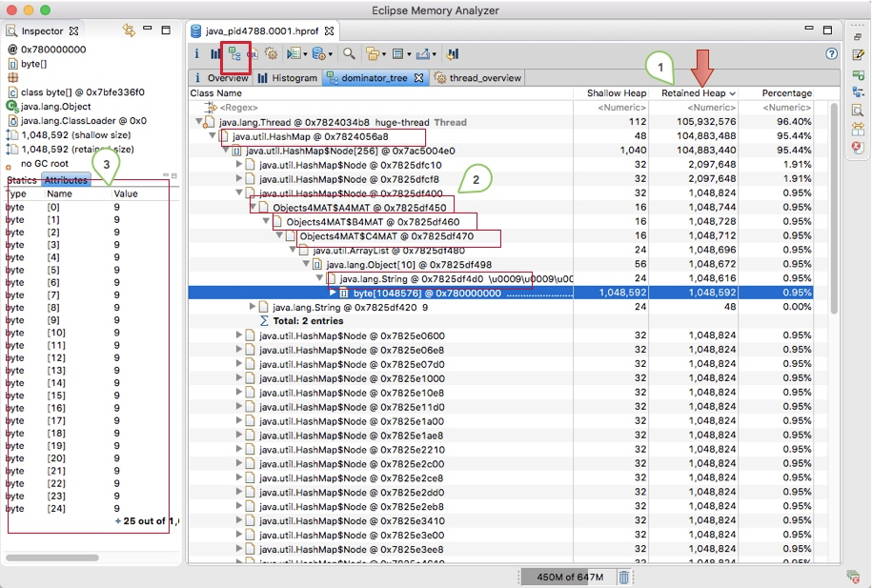Collapse java.util.HashMap @ 0x7824056a8 node
872x588 pixels.
pos(212,135)
